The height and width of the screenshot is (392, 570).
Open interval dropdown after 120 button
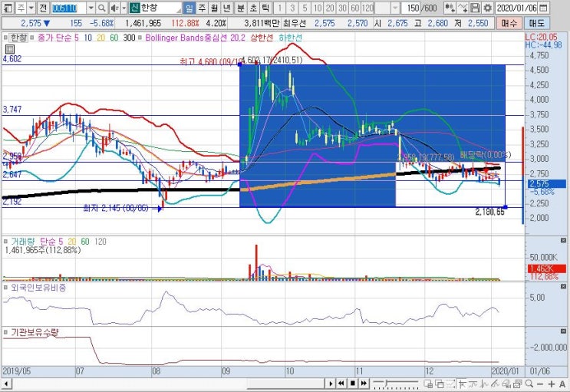(395, 8)
